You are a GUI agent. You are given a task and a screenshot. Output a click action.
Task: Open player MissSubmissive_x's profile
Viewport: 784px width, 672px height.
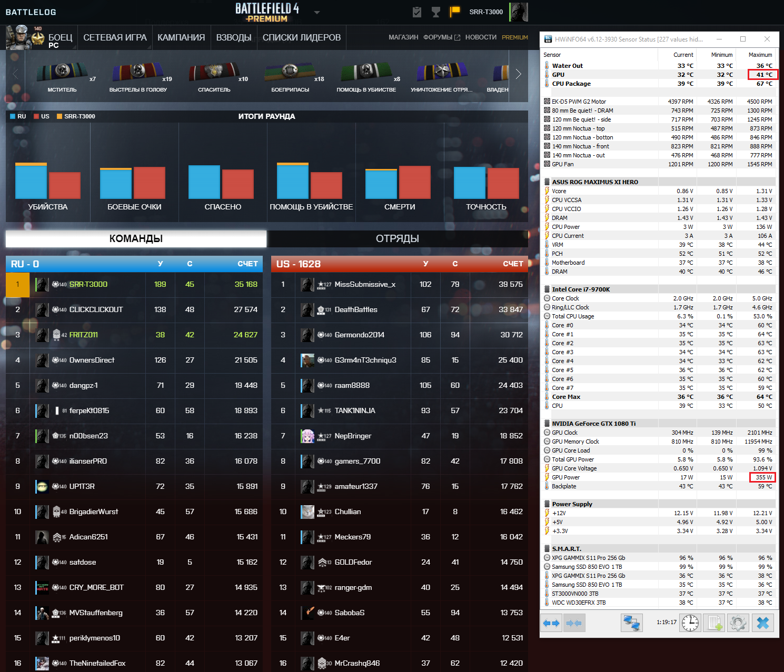365,284
